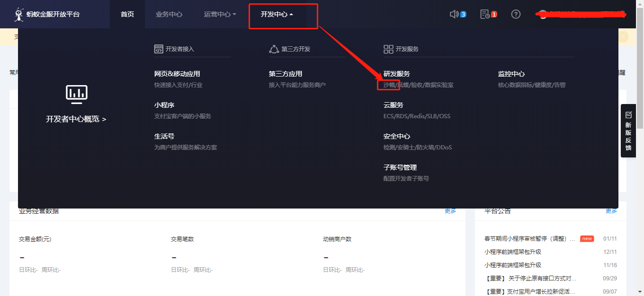This screenshot has height=296, width=644.
Task: Click the 接入平台能力服务商户 description
Action: pyautogui.click(x=297, y=85)
